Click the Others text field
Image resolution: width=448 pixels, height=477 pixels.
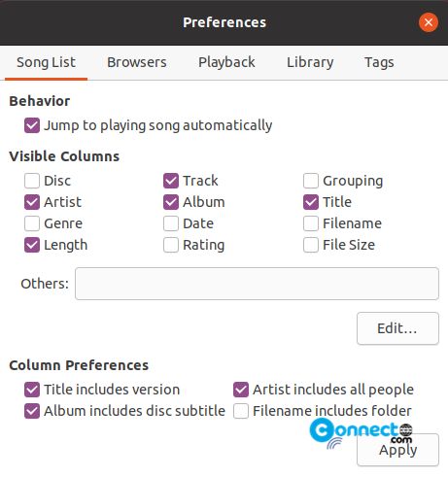(257, 284)
